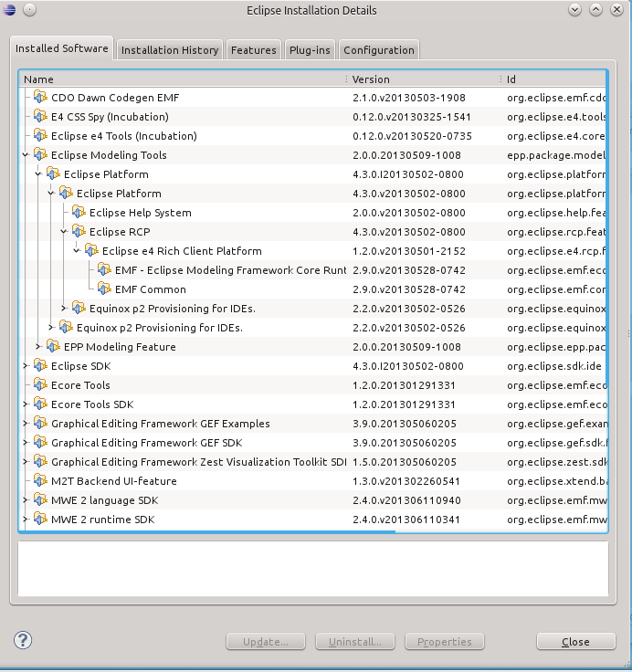Select version 1.5.0.201305060205 cell

tap(405, 462)
